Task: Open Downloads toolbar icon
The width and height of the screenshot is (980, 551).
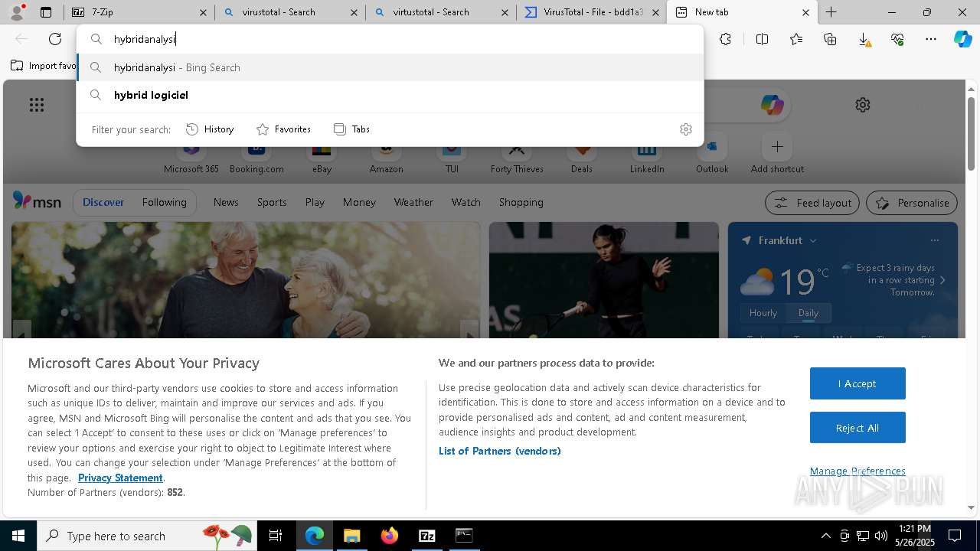Action: tap(864, 39)
